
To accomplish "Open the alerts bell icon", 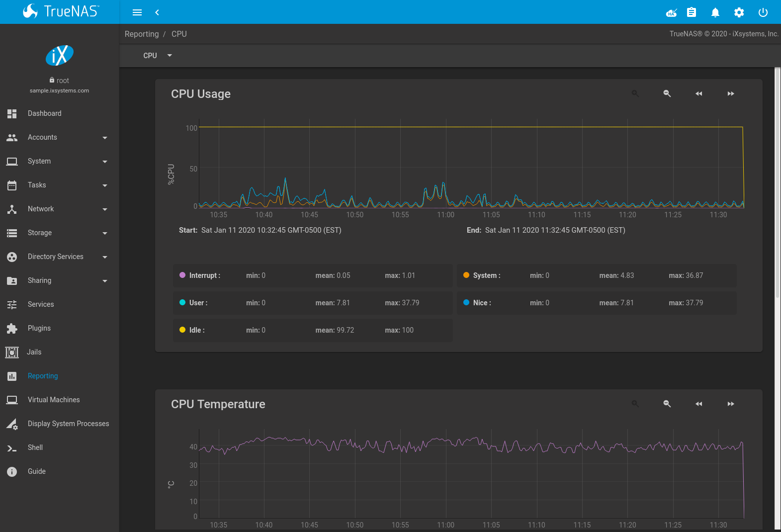I will tap(715, 12).
